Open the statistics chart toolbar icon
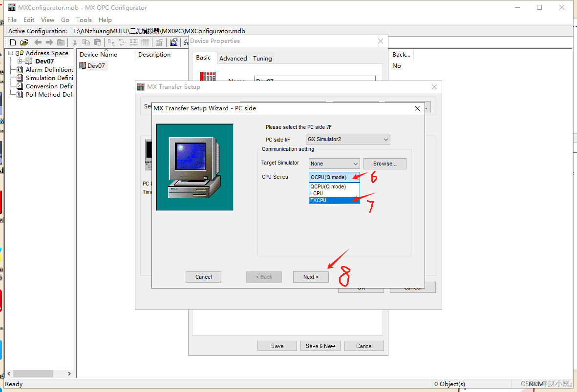577x392 pixels. point(173,42)
